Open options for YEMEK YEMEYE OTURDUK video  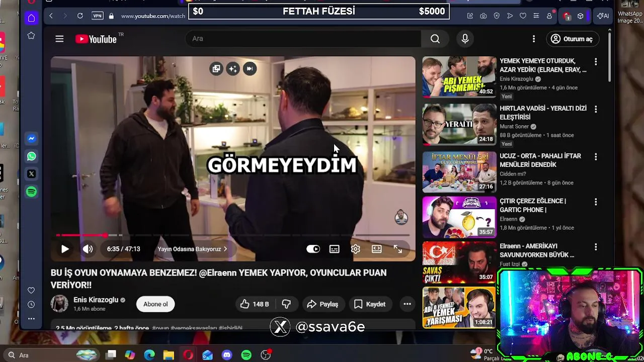point(596,61)
